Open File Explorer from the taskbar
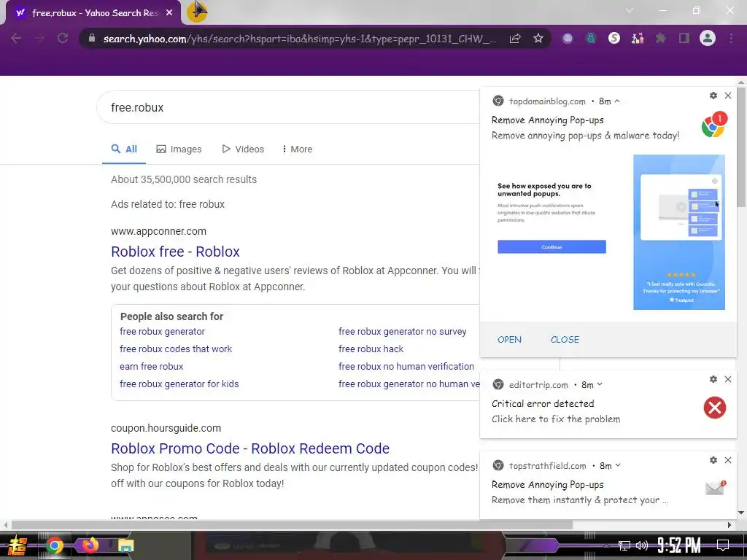Image resolution: width=747 pixels, height=560 pixels. [125, 545]
